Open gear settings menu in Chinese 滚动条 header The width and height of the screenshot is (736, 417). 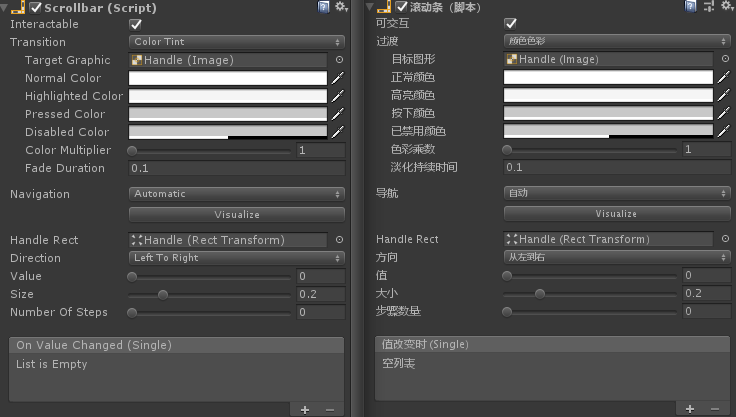pyautogui.click(x=727, y=6)
